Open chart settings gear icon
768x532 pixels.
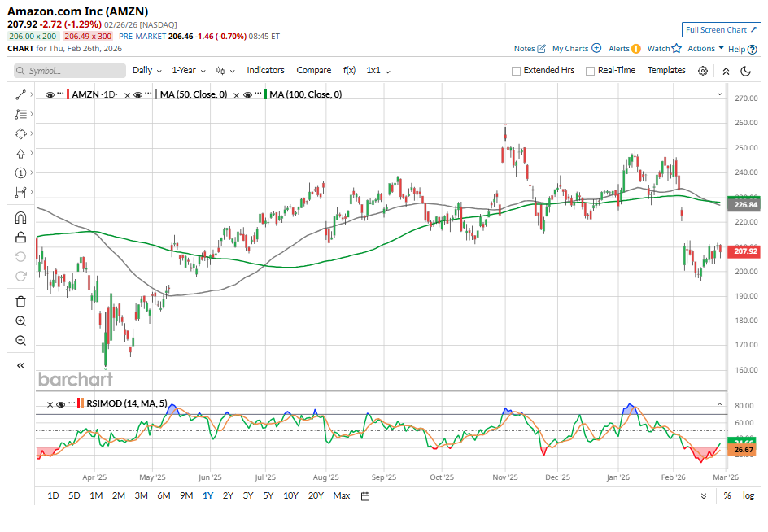(x=703, y=71)
